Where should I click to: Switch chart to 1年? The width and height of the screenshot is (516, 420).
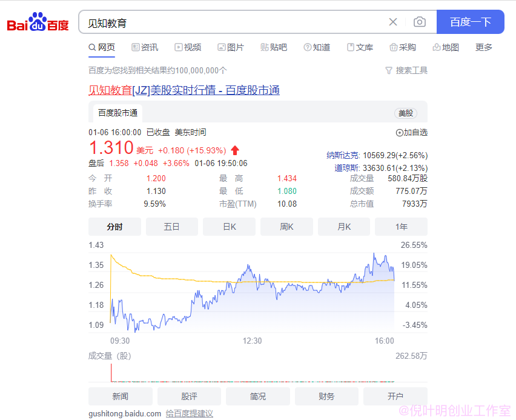[401, 227]
